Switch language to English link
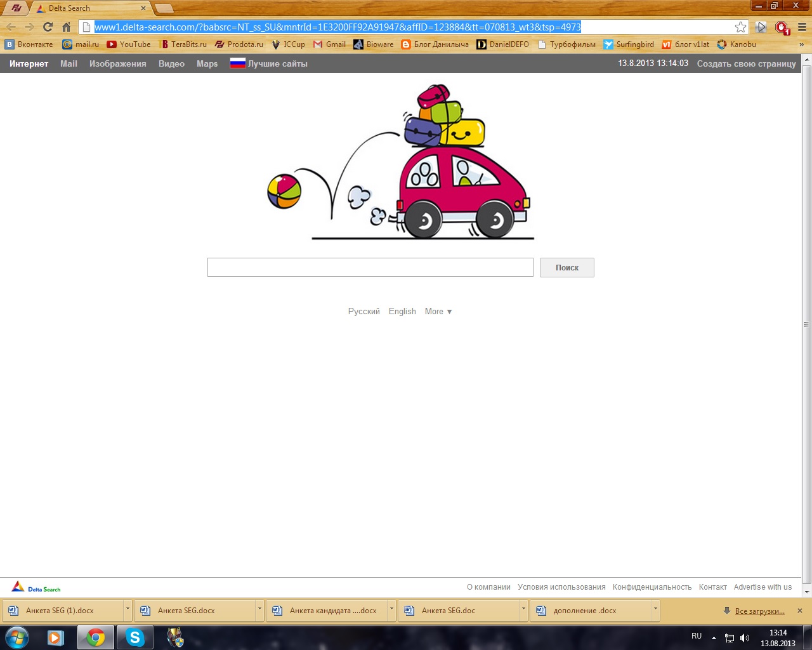This screenshot has width=812, height=650. (x=402, y=312)
